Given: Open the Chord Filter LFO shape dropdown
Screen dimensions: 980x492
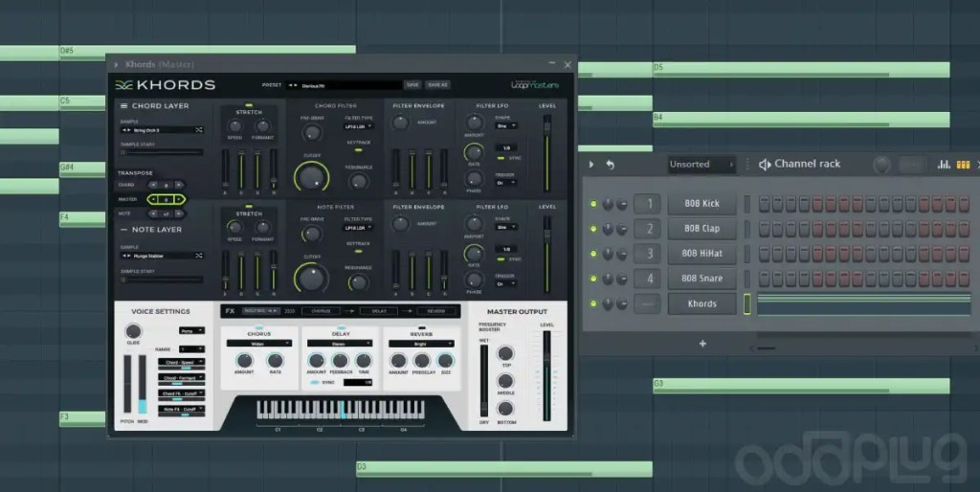Looking at the screenshot, I should [x=505, y=125].
